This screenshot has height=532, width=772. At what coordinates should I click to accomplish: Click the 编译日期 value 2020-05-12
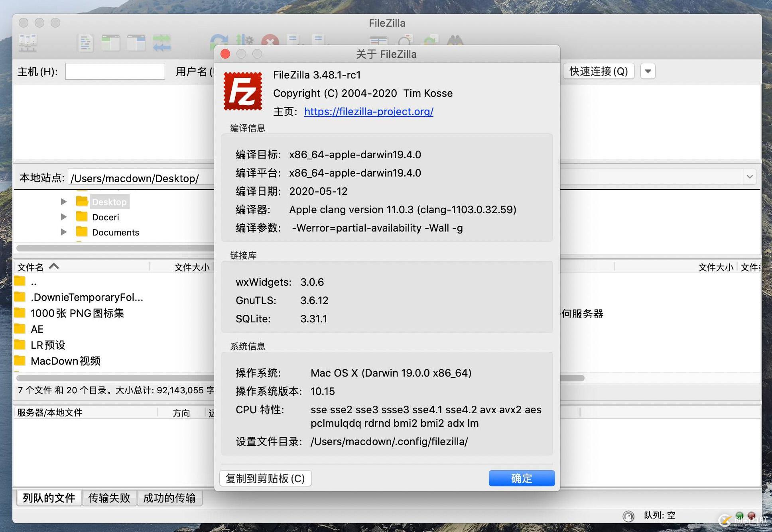319,191
